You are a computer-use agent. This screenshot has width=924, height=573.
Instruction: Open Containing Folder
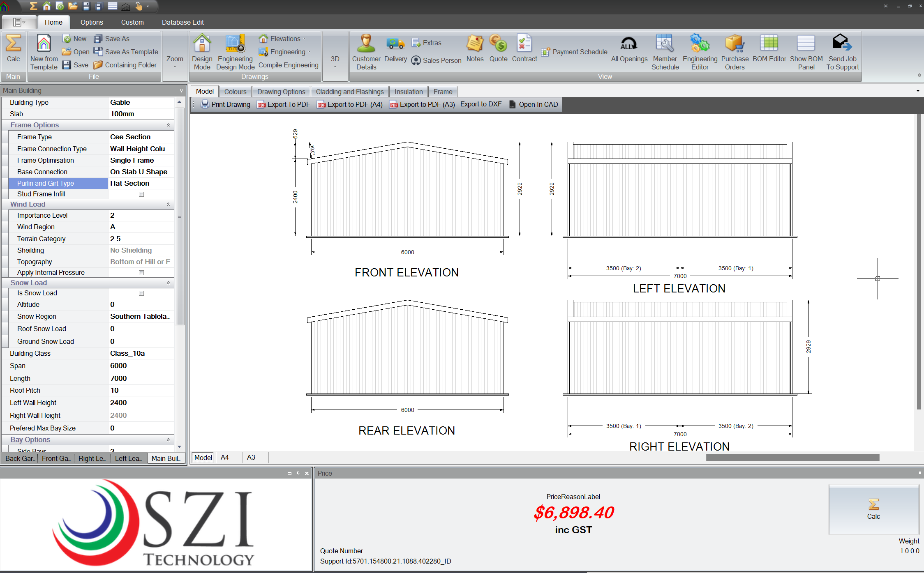click(125, 65)
